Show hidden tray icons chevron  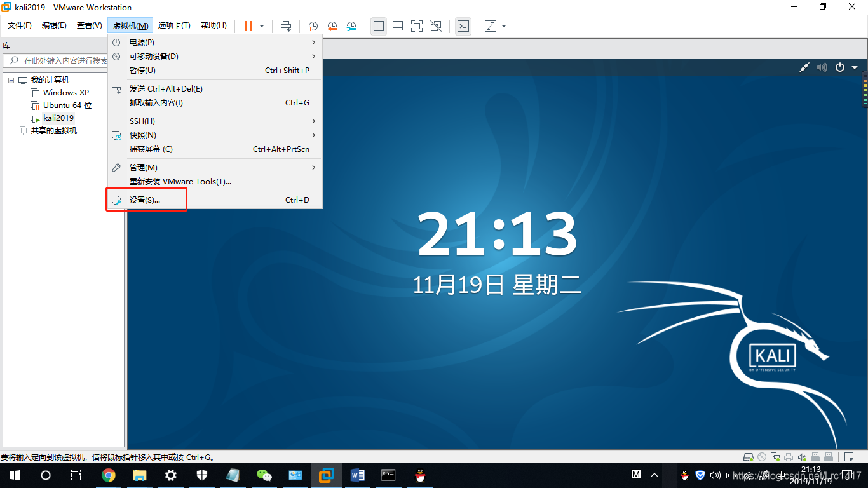pyautogui.click(x=655, y=475)
